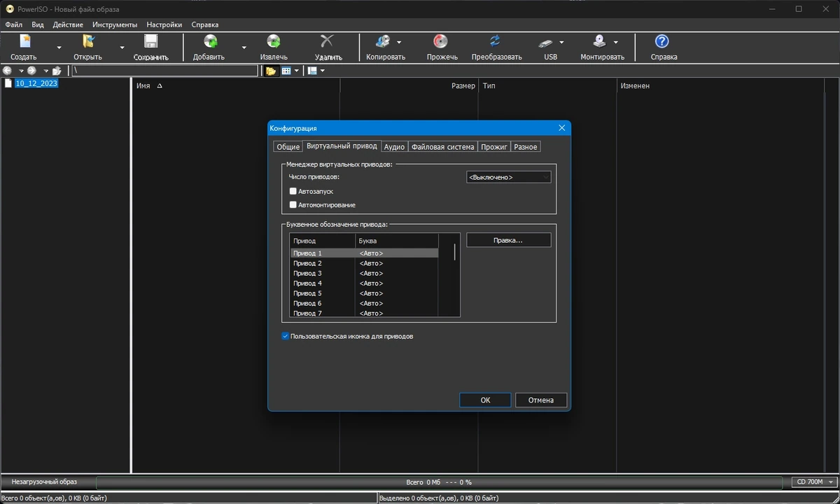This screenshot has height=504, width=840.
Task: Open the Добавить dropdown arrow
Action: pos(244,48)
